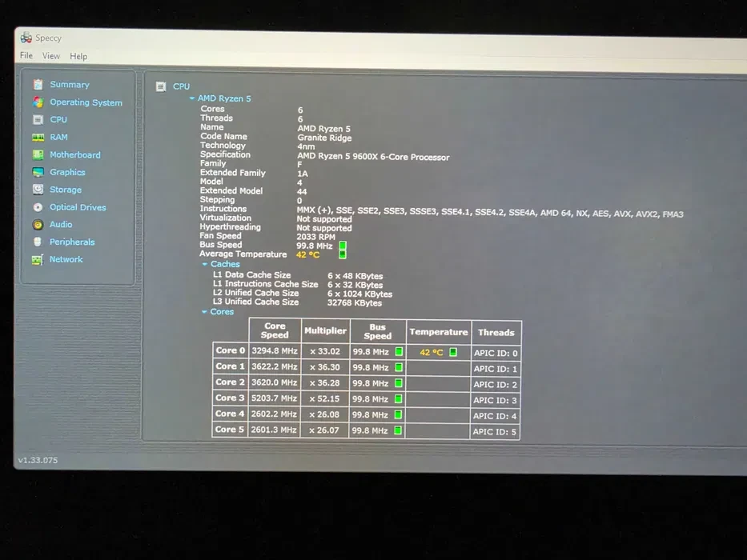Click the Optical Drives disc icon
Image resolution: width=747 pixels, height=560 pixels.
tap(38, 207)
